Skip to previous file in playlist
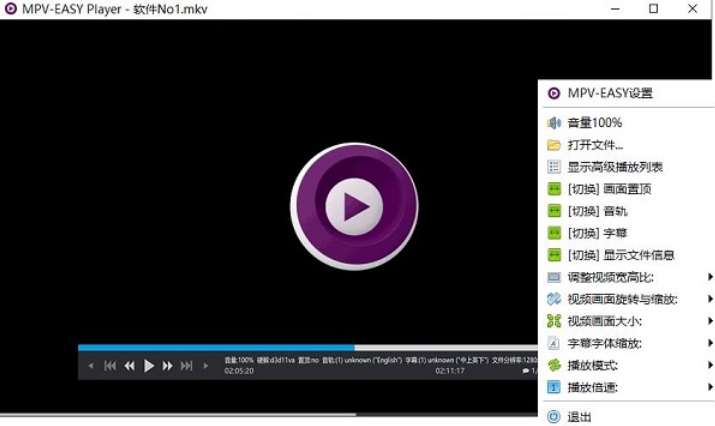This screenshot has width=715, height=426. click(x=110, y=366)
